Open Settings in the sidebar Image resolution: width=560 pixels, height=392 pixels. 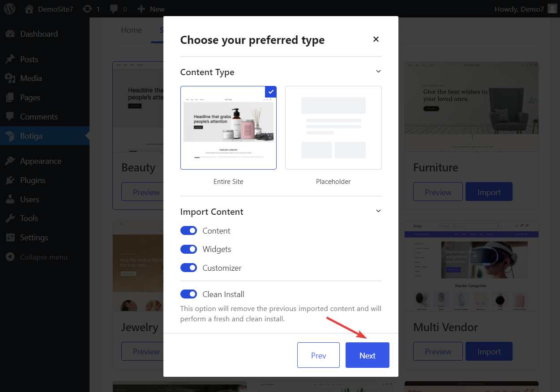[x=45, y=238]
